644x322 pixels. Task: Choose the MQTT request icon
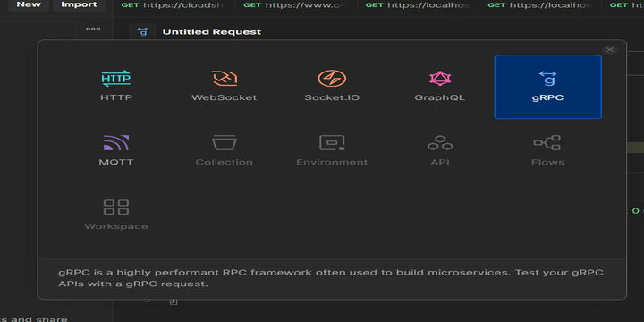(116, 142)
